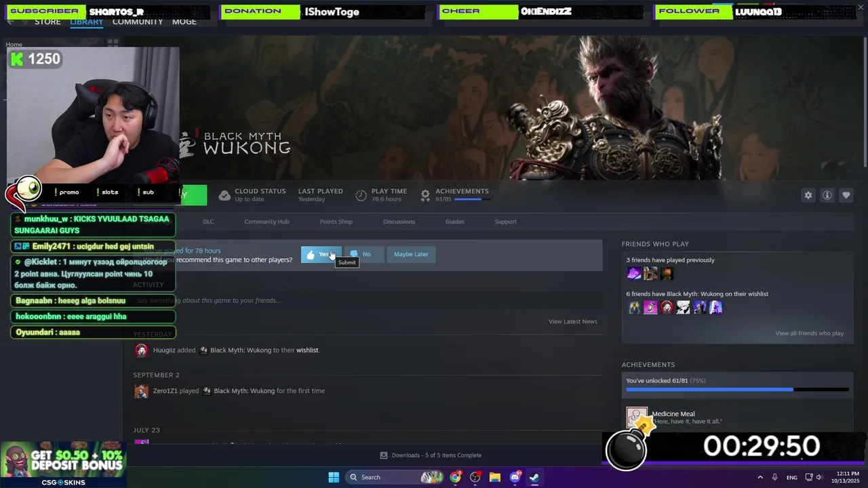
Task: Click fourth wishlist friend avatar, black-and-white
Action: pos(683,308)
